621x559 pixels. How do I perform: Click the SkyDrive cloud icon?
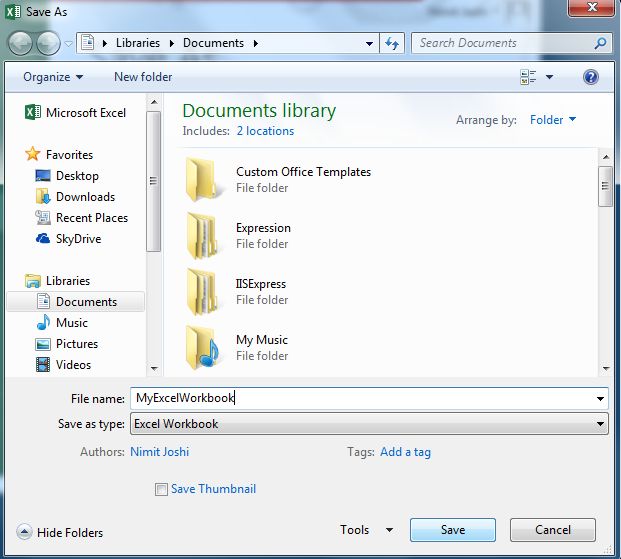43,238
